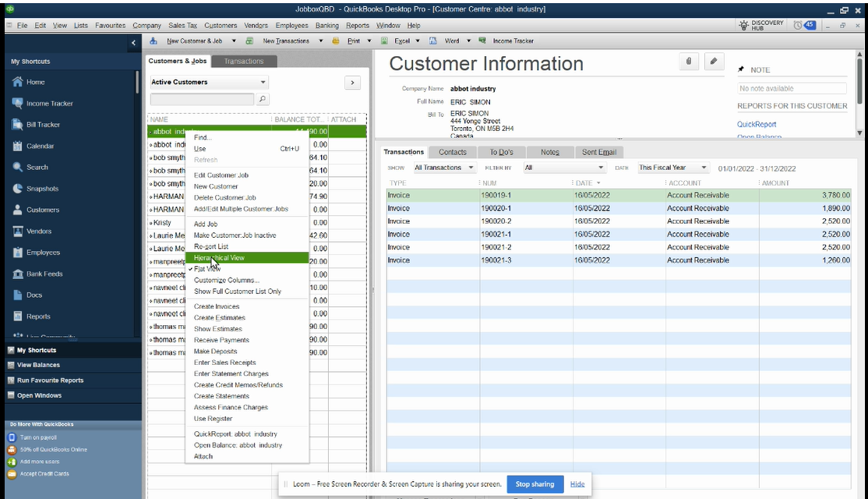Open New Customer & Job dropdown

pos(234,41)
